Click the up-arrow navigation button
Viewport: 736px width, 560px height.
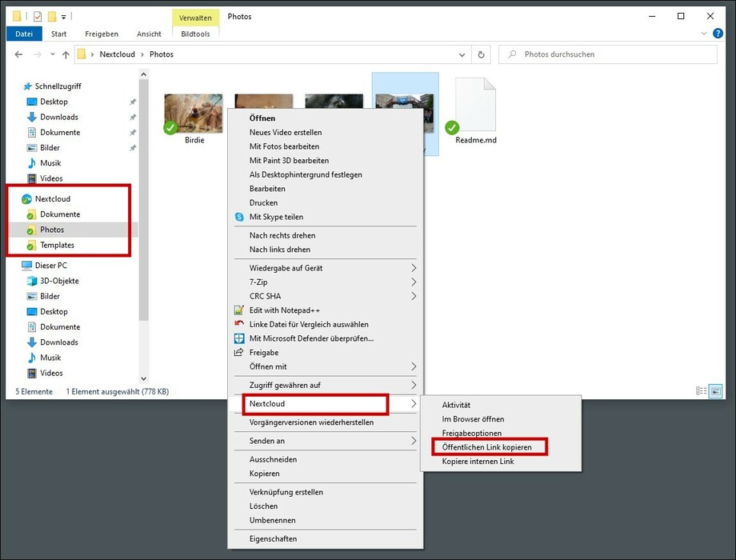point(66,54)
